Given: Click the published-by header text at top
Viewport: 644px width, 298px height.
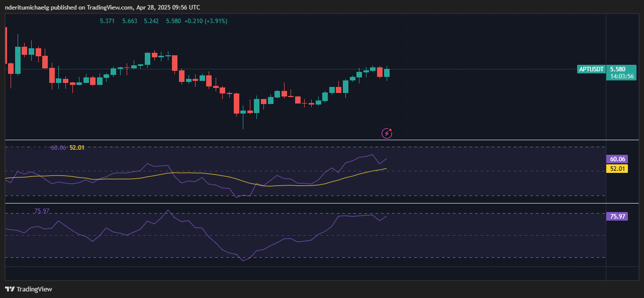Looking at the screenshot, I should point(103,7).
